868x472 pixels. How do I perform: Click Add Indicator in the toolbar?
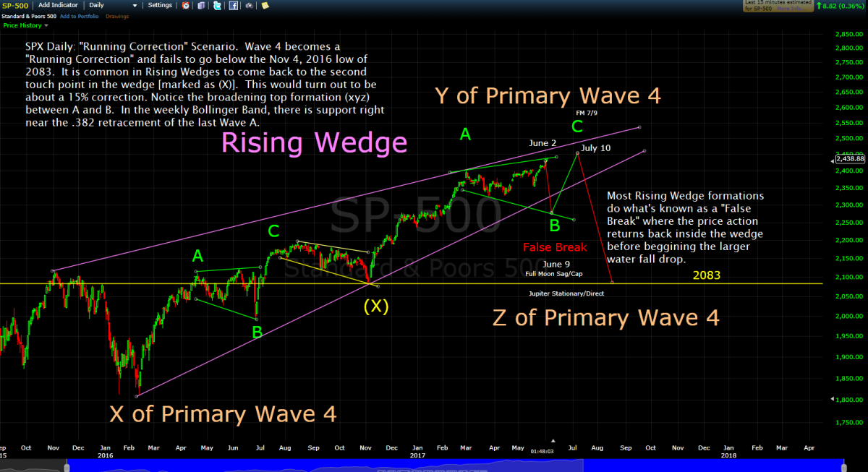click(58, 5)
